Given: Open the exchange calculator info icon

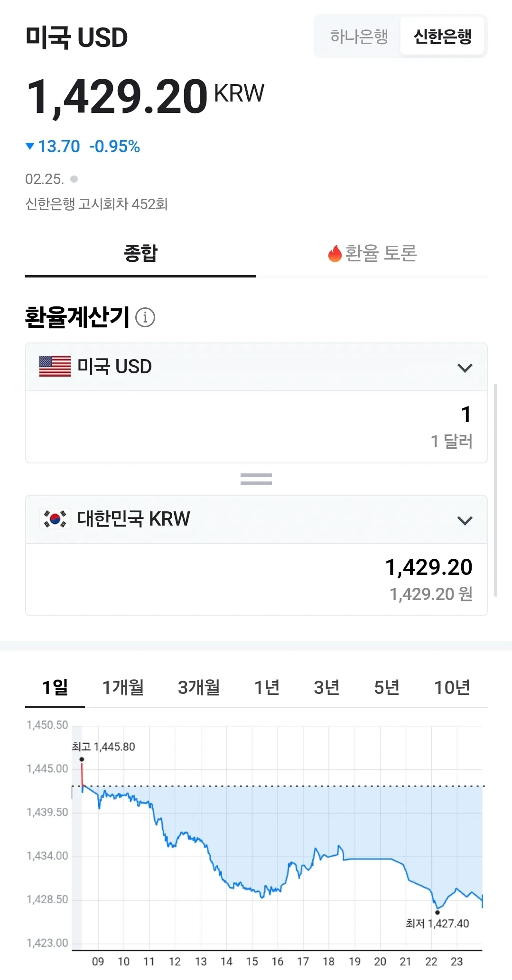Looking at the screenshot, I should [x=145, y=317].
